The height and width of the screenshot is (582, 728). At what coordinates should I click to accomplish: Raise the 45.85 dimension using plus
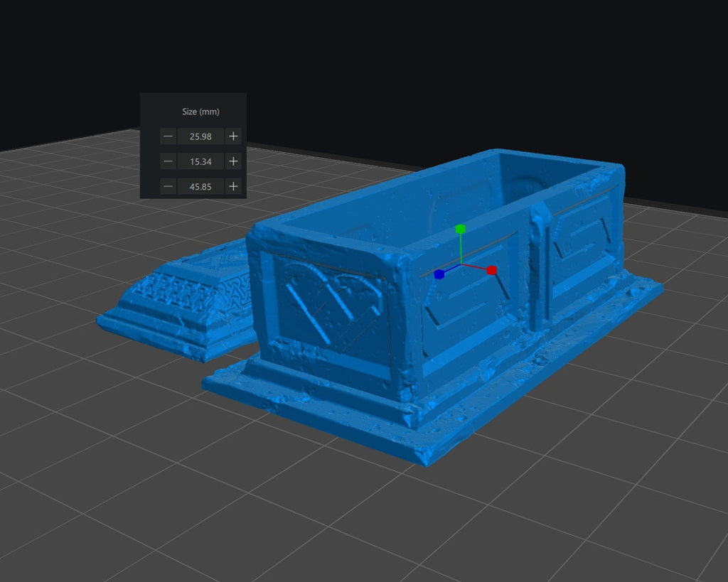click(233, 187)
